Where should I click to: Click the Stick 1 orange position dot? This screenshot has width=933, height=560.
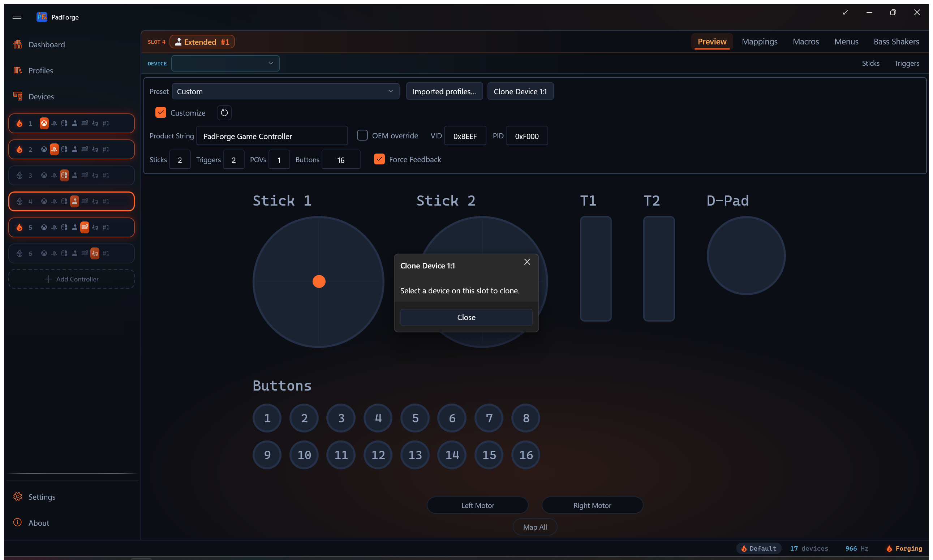(x=319, y=281)
